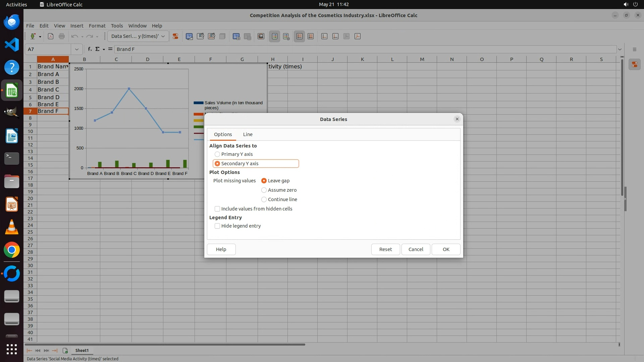Open Calc sidebar settings icon
The height and width of the screenshot is (362, 644).
click(634, 49)
